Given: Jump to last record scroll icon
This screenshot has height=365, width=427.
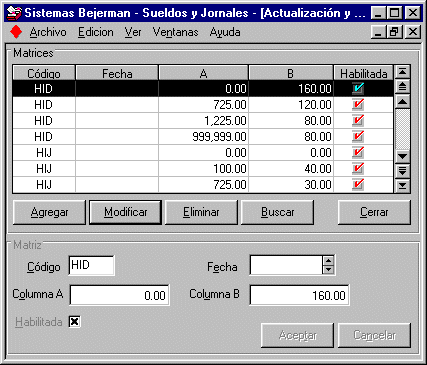Looking at the screenshot, I should tap(402, 185).
